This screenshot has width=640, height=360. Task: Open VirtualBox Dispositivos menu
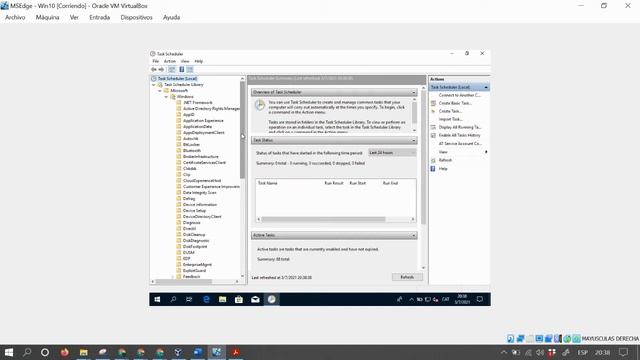tap(136, 17)
